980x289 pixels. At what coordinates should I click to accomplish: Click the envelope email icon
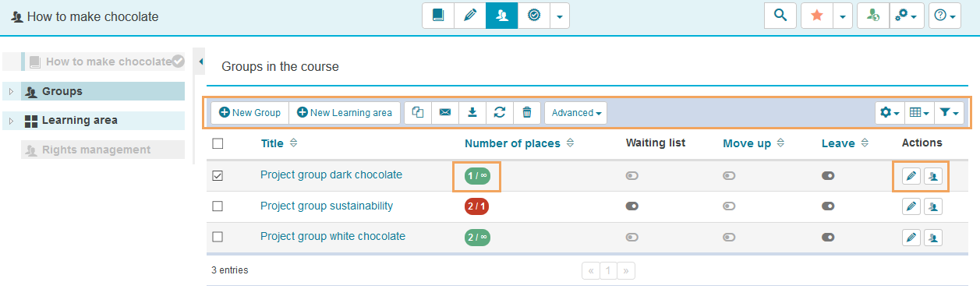[x=445, y=113]
